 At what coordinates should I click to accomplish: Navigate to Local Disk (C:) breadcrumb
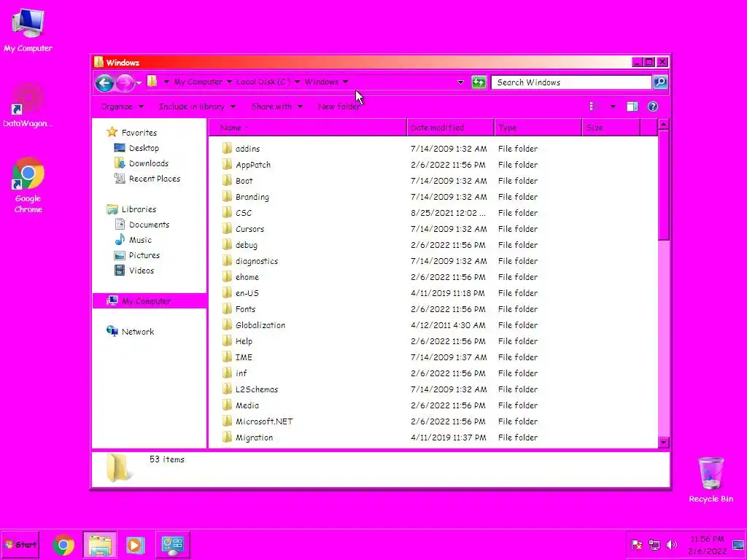[x=263, y=82]
